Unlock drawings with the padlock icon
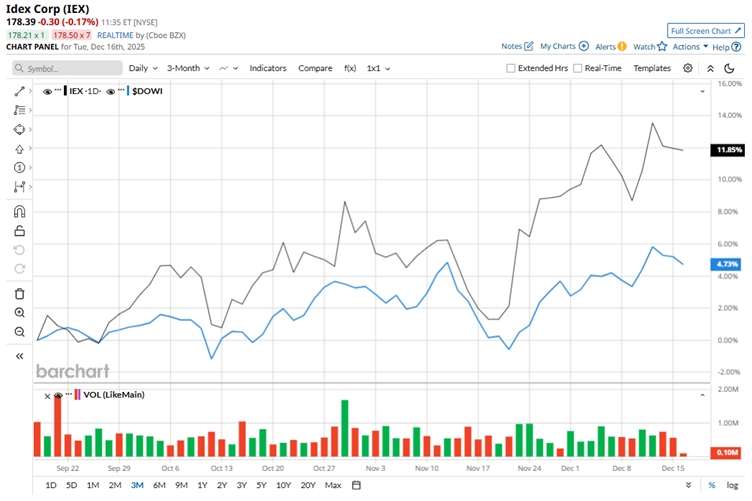The image size is (752, 501). coord(19,231)
